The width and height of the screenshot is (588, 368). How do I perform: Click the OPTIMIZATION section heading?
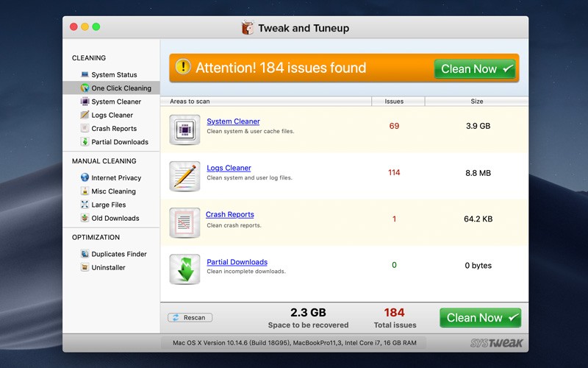96,237
